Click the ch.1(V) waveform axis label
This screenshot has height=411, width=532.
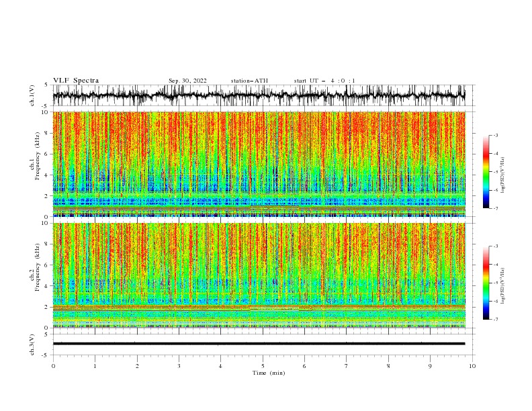32,95
